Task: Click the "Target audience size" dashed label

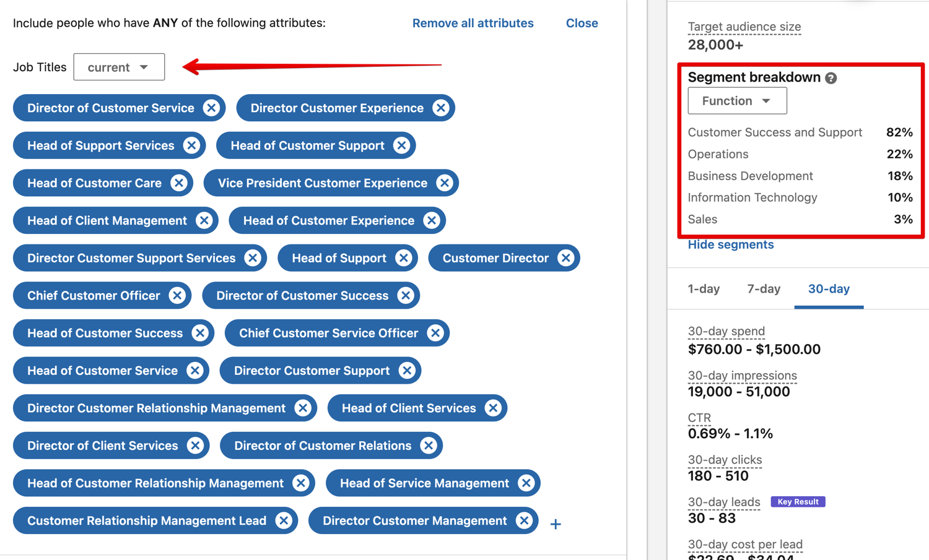Action: point(744,27)
